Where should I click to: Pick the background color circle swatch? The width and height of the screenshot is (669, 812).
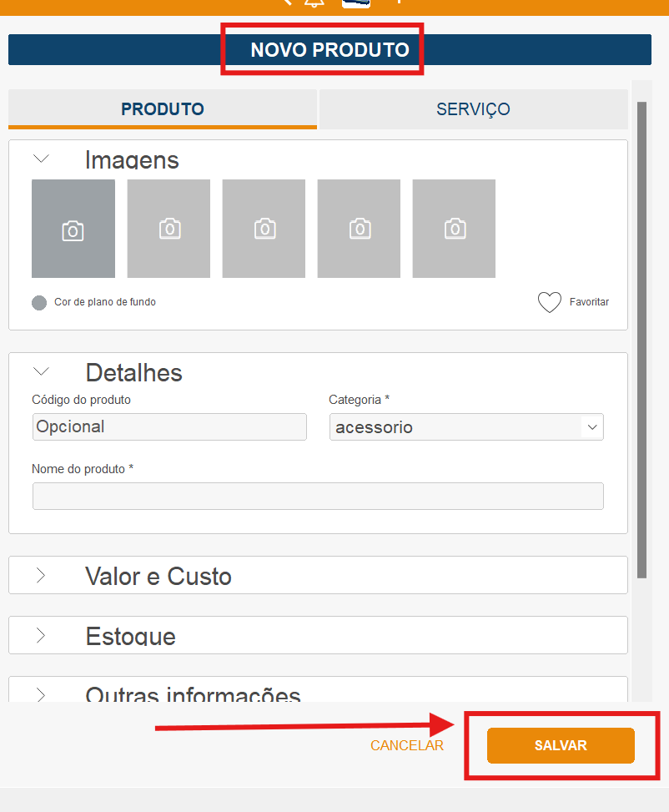(x=39, y=302)
